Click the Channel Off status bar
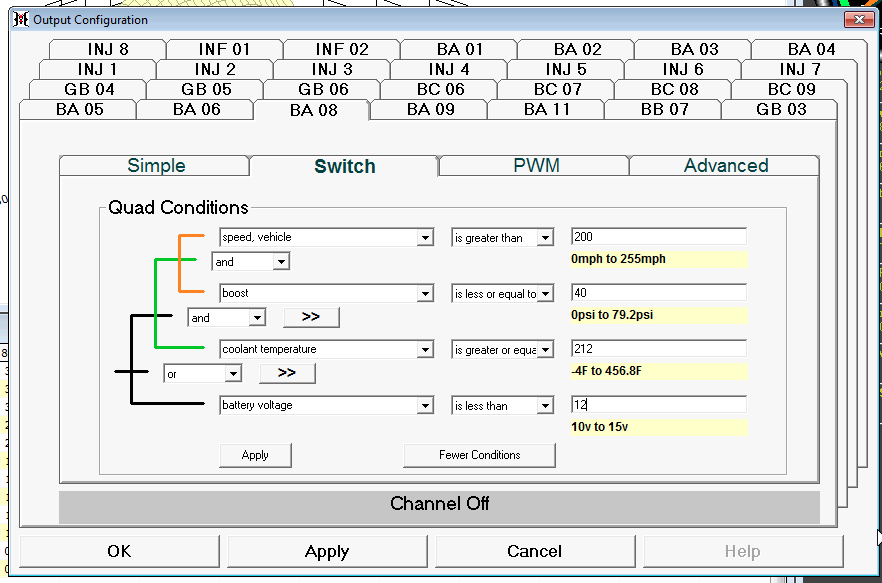 point(439,504)
